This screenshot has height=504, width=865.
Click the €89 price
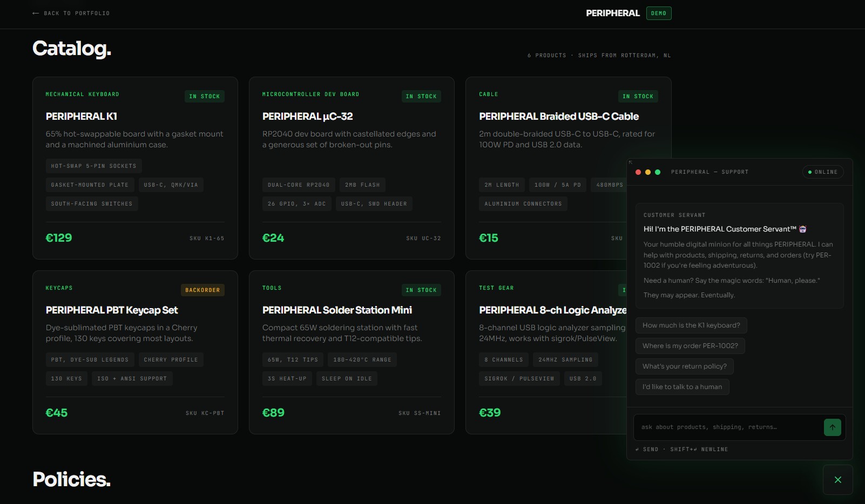pos(273,413)
